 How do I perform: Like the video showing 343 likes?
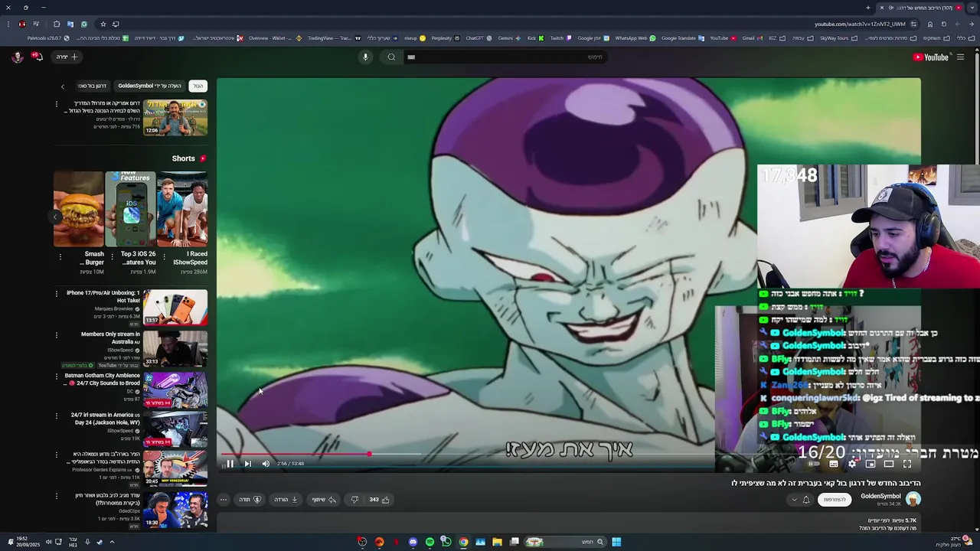pyautogui.click(x=380, y=500)
